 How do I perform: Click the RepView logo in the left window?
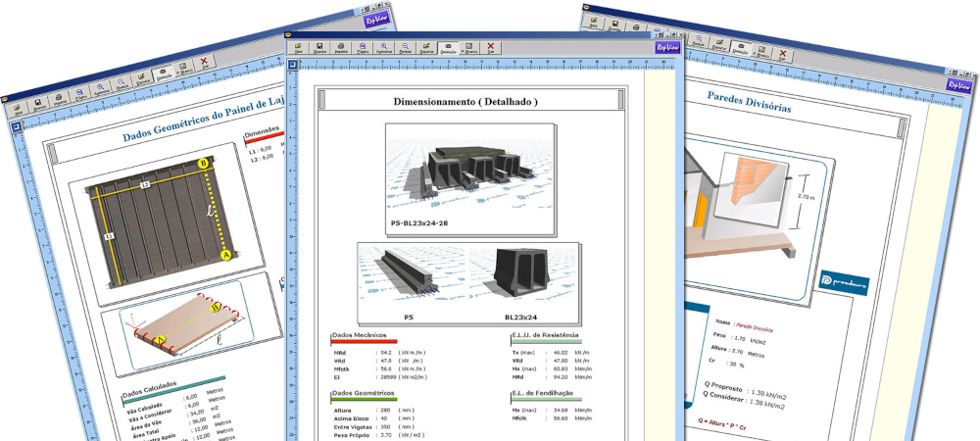pos(377,19)
